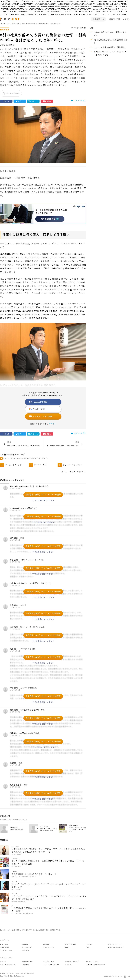The width and height of the screenshot is (130, 980).
Task: Click orange 会員登録 button on first comment
Action: tap(43, 495)
